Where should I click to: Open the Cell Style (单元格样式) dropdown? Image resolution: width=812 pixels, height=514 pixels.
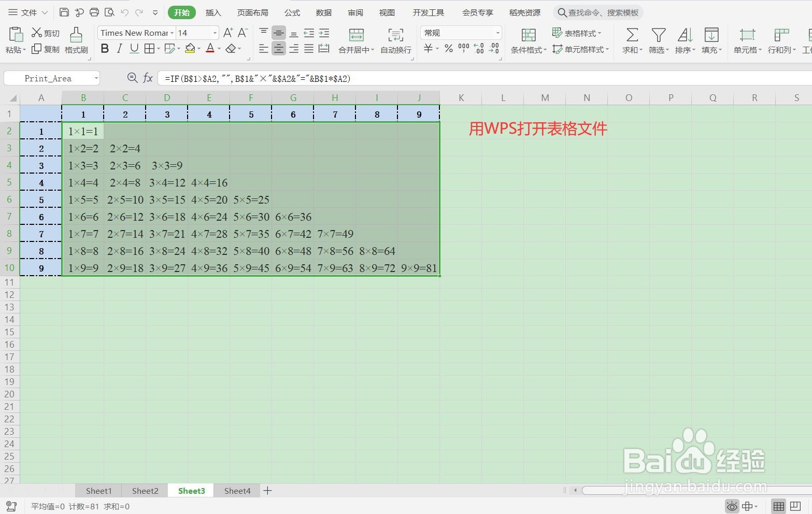click(x=580, y=49)
